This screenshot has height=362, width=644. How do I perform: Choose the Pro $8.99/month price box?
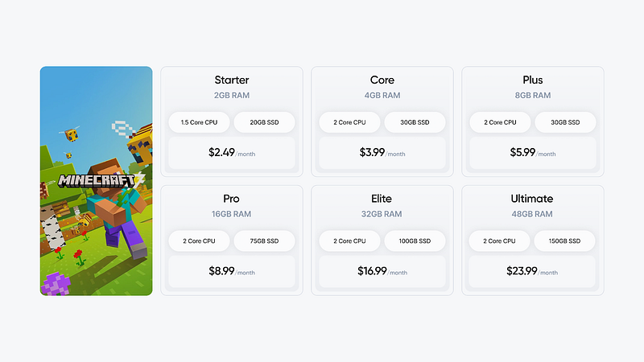232,271
